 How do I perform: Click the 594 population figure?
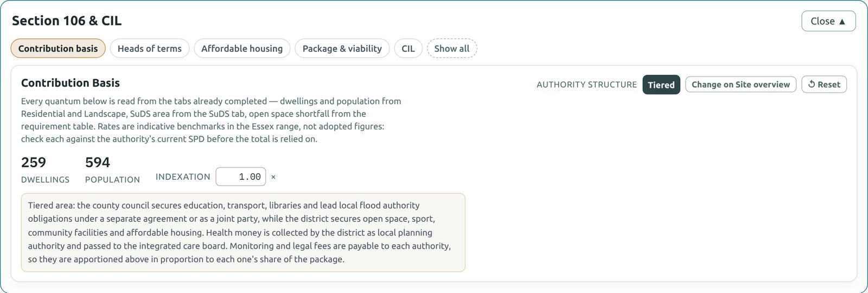[98, 162]
